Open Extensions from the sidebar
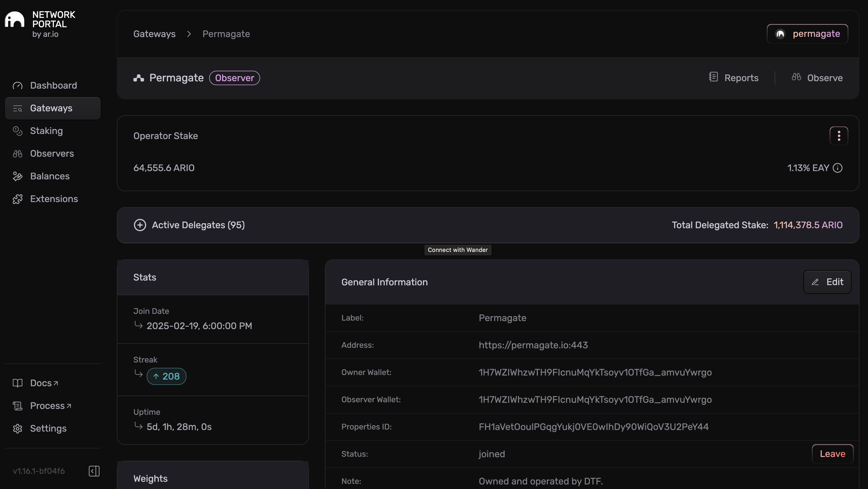 [x=54, y=199]
